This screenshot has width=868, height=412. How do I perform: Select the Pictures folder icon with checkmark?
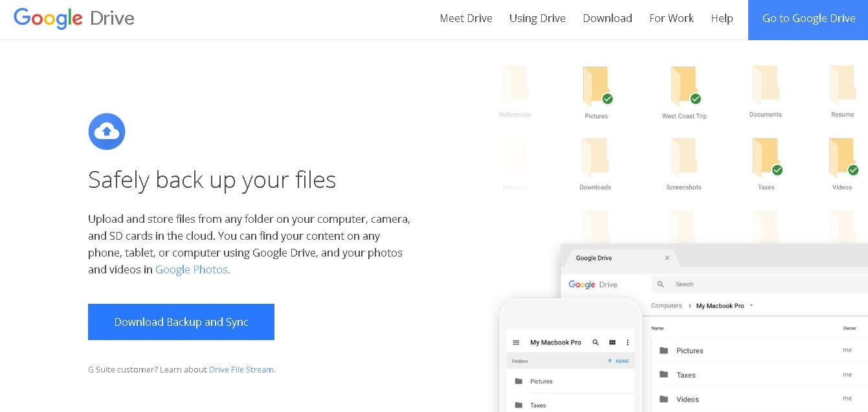[597, 86]
